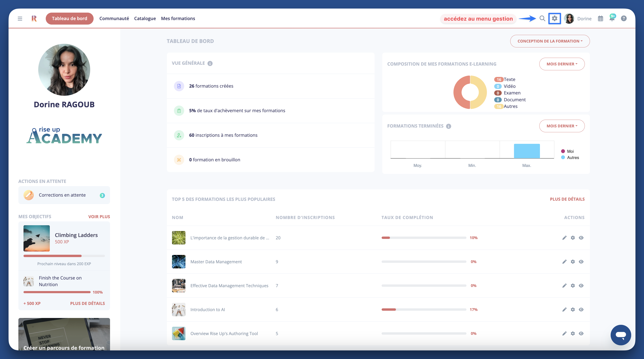644x359 pixels.
Task: Toggle the Examen legend entry
Action: [x=507, y=93]
